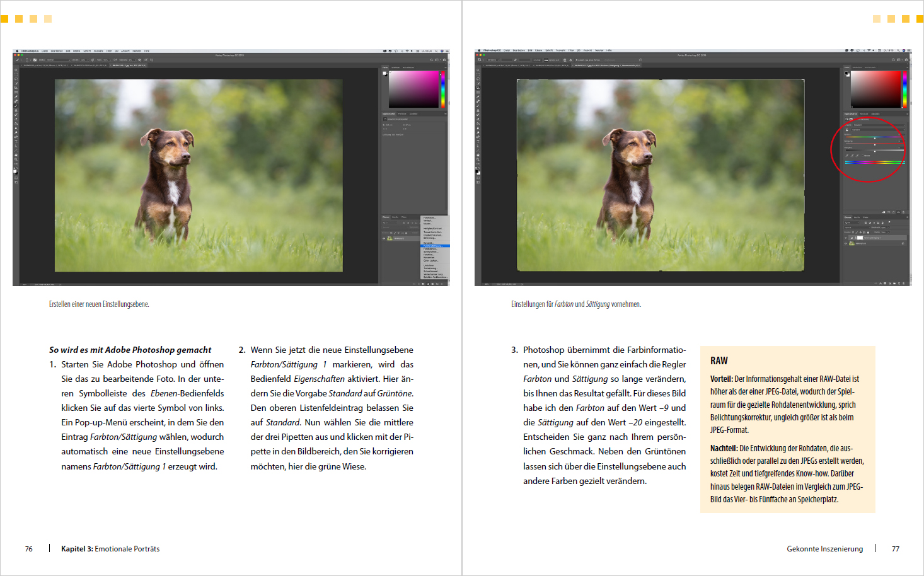Image resolution: width=924 pixels, height=576 pixels.
Task: Pick the Crop tool in left Photoshop toolbar
Action: pyautogui.click(x=16, y=88)
